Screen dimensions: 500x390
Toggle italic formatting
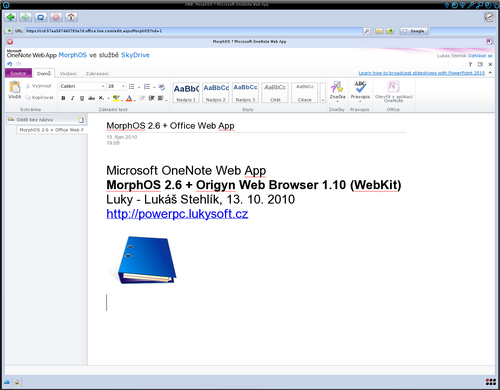tap(72, 98)
